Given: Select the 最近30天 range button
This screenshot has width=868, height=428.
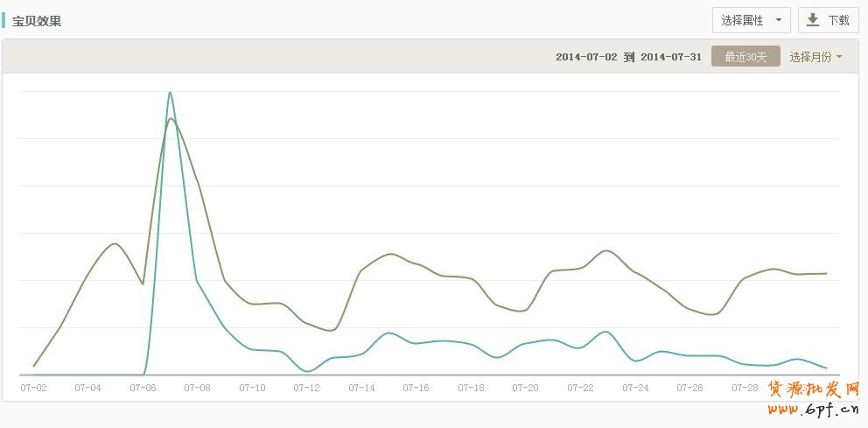Looking at the screenshot, I should [x=745, y=57].
